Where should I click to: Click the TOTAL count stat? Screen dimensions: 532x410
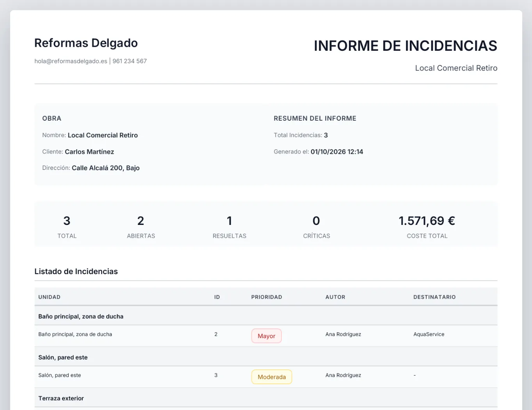click(x=67, y=226)
